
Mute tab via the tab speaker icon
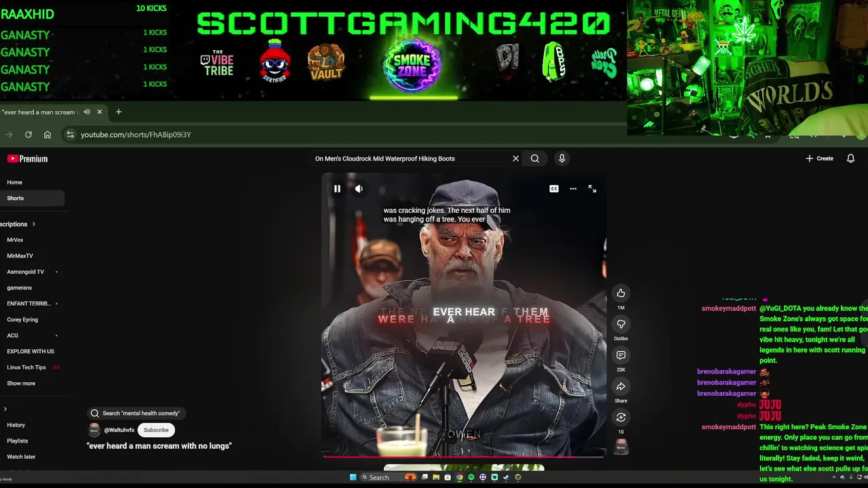tap(87, 112)
